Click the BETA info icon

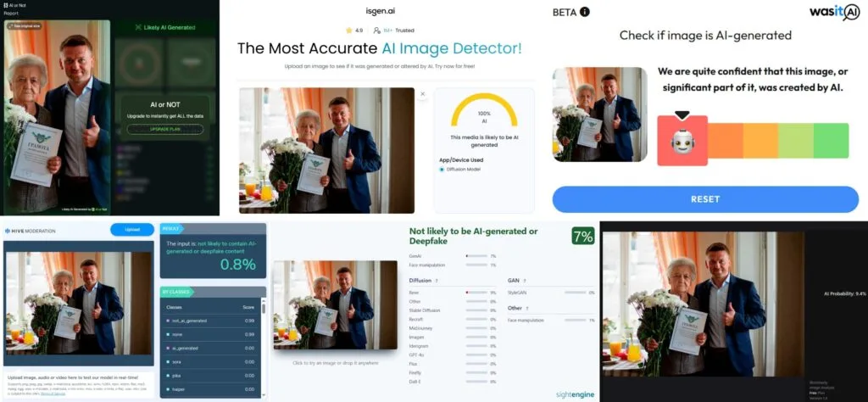tap(585, 12)
